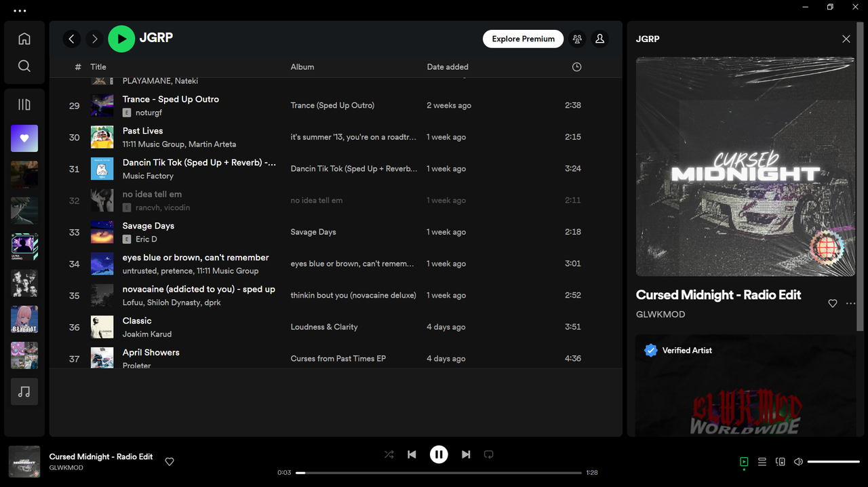The height and width of the screenshot is (487, 868).
Task: Select track Savage Days title
Action: [x=149, y=226]
